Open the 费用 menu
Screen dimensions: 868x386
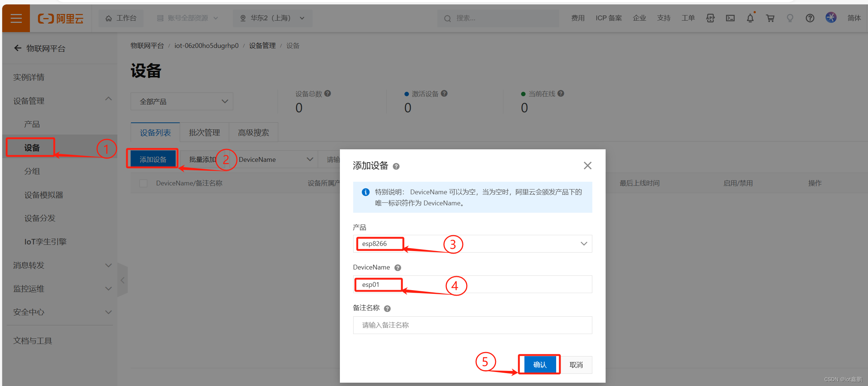tap(578, 18)
